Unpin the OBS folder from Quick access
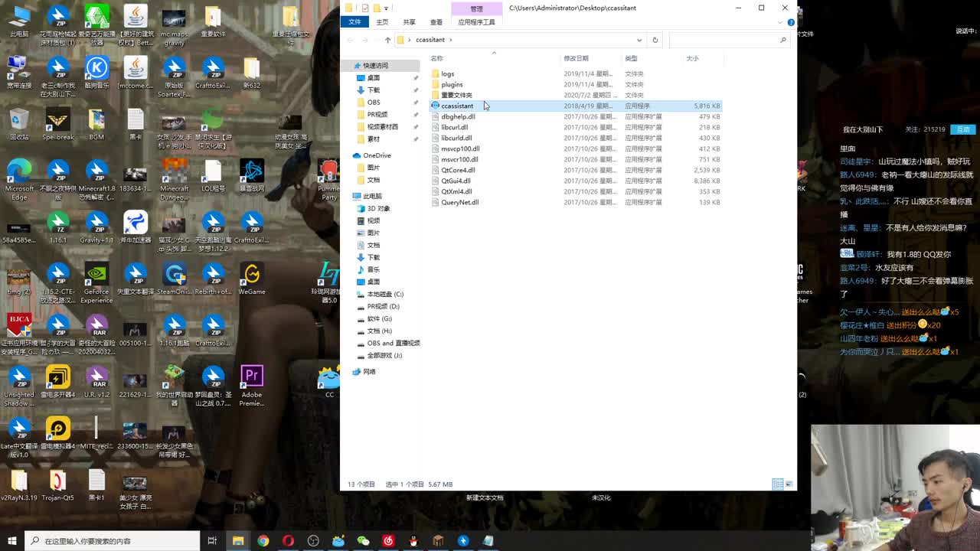 coord(415,103)
